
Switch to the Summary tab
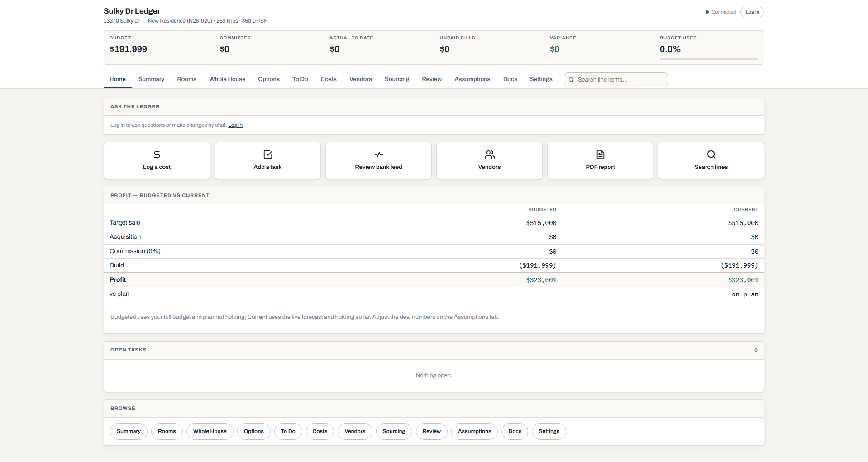point(151,79)
